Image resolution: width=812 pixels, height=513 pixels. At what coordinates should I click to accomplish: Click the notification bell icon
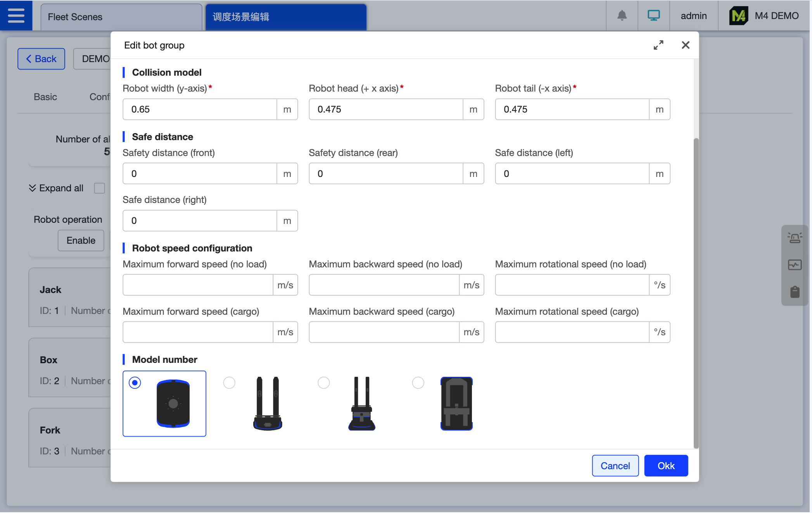pos(622,16)
